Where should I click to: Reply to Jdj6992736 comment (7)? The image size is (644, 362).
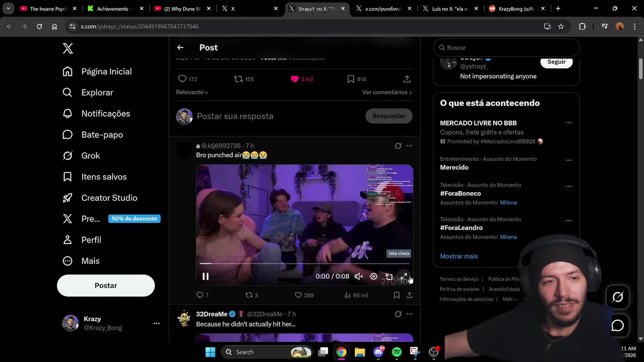click(202, 295)
